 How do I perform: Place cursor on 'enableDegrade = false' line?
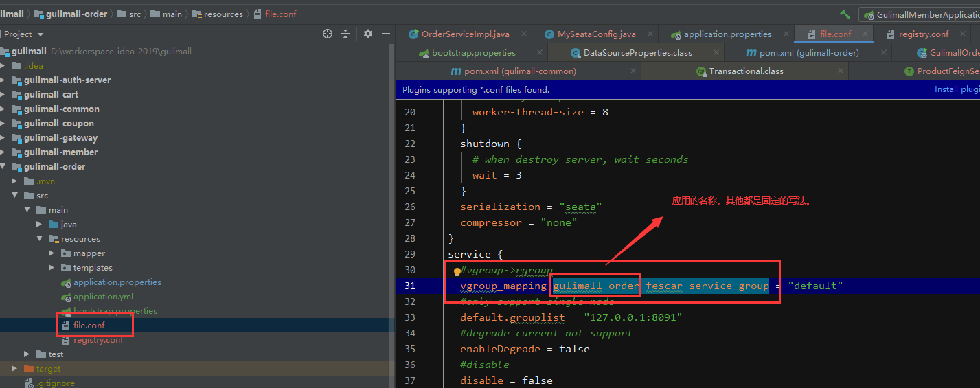click(x=525, y=349)
